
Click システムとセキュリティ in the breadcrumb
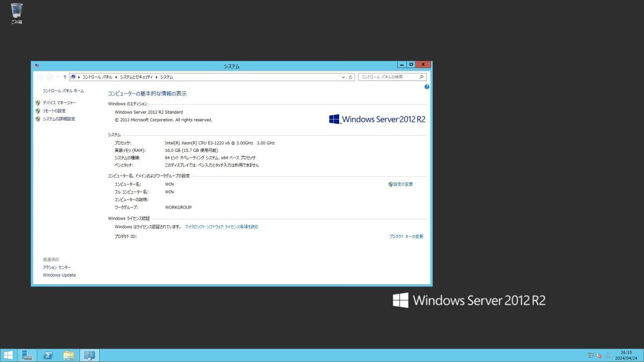click(136, 77)
